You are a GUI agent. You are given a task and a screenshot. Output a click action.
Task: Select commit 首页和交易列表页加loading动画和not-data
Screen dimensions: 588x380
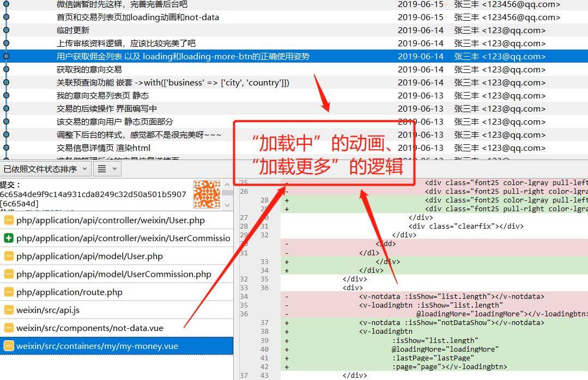coord(137,17)
